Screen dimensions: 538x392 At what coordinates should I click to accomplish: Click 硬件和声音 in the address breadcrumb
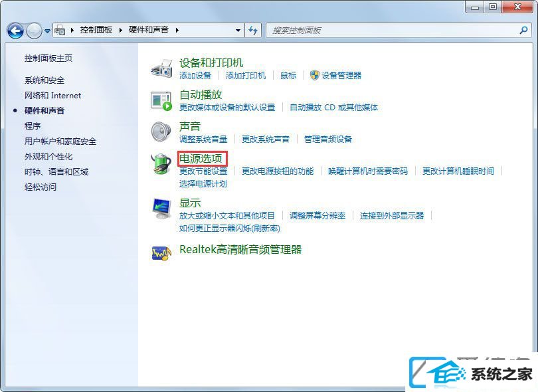[149, 30]
